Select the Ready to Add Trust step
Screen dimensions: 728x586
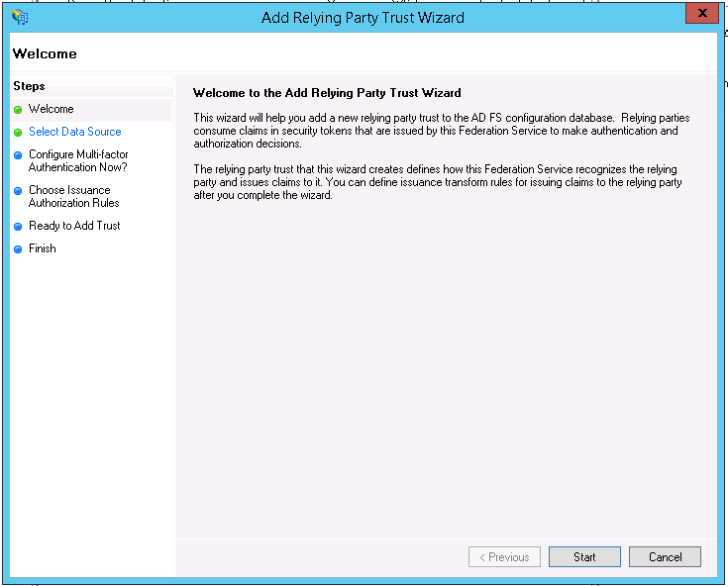74,226
